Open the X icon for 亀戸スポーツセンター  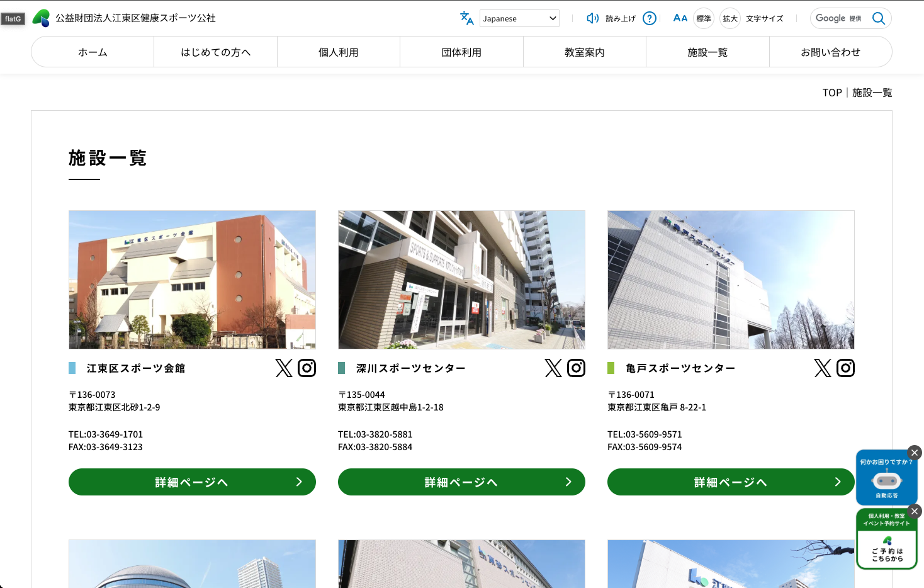[823, 368]
